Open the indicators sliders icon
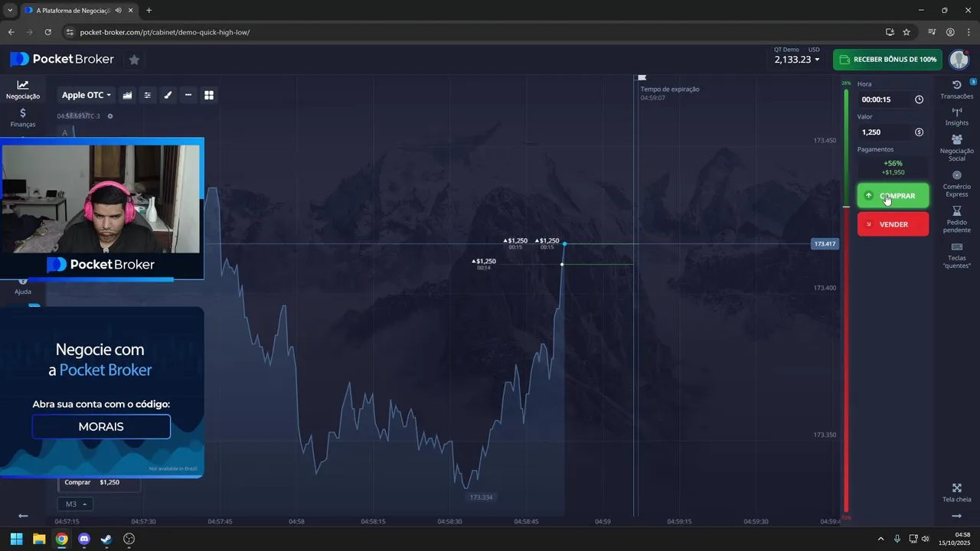 click(148, 95)
